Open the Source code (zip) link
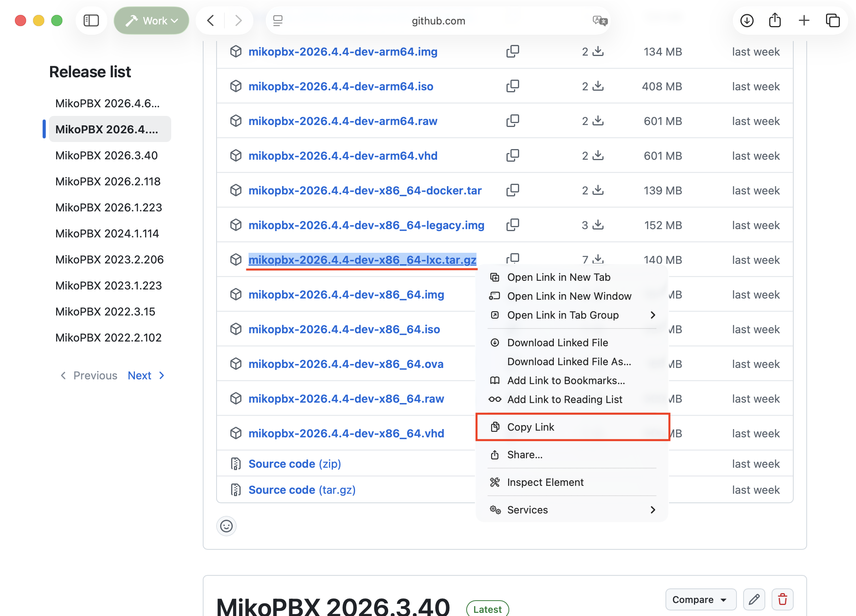856x616 pixels. coord(295,464)
